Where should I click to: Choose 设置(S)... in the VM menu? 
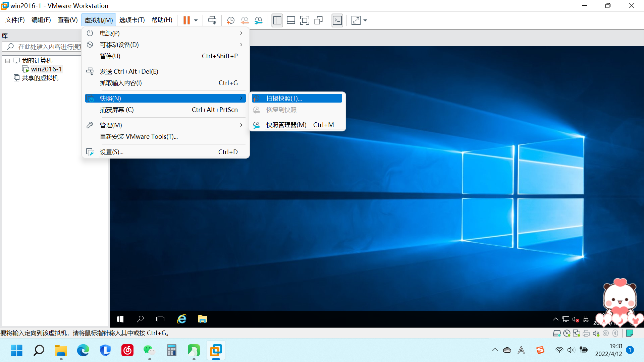click(x=111, y=152)
